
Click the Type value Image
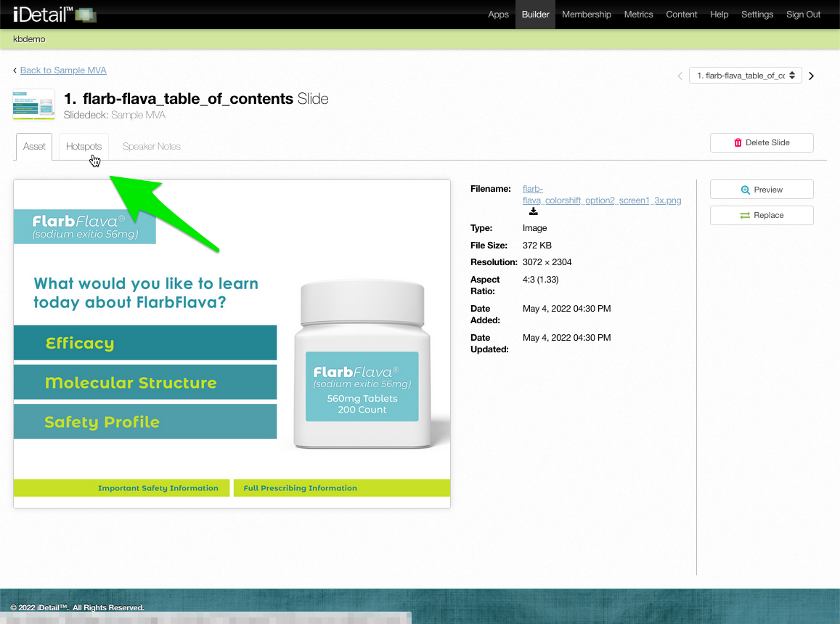click(534, 228)
